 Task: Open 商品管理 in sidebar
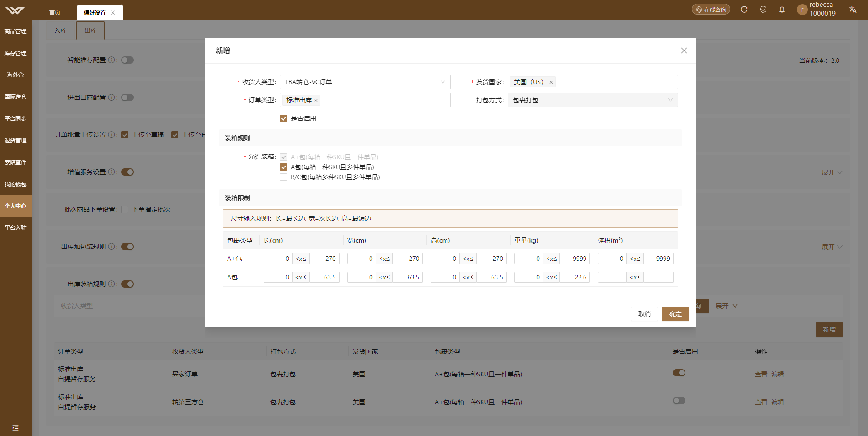coord(15,31)
